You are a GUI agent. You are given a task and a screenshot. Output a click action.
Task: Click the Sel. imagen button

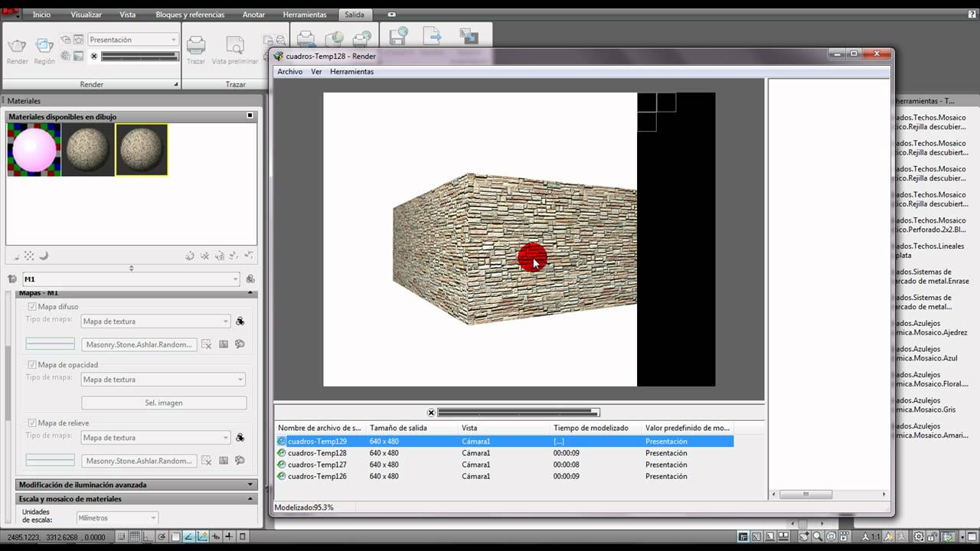164,403
